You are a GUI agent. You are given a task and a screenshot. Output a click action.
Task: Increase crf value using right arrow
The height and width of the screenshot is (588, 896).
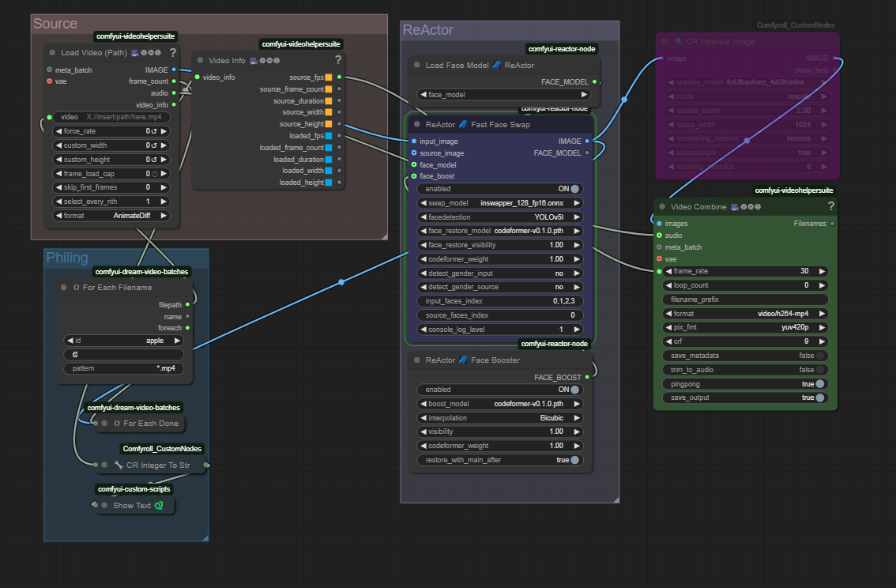tap(822, 341)
